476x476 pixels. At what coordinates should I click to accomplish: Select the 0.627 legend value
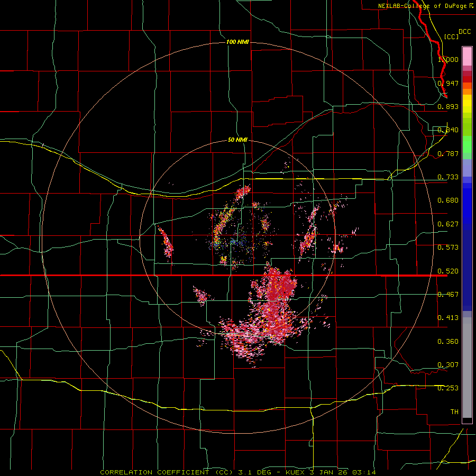pos(448,224)
